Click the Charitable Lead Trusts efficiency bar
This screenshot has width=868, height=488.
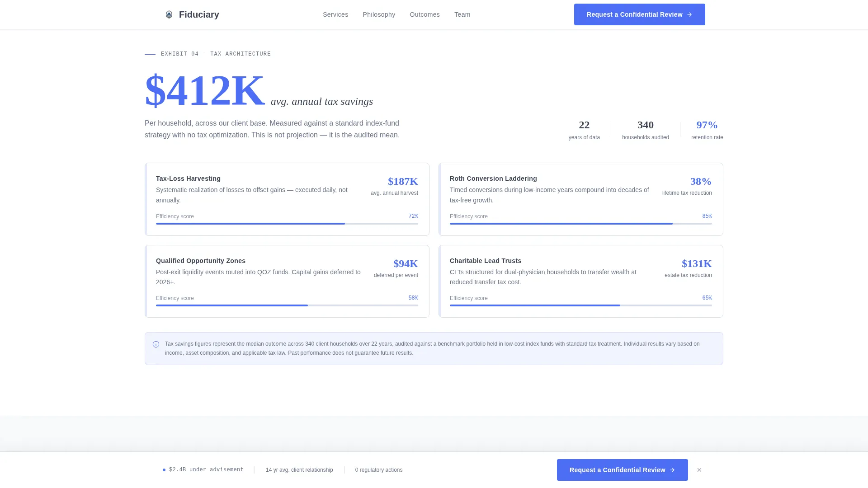[x=581, y=305]
